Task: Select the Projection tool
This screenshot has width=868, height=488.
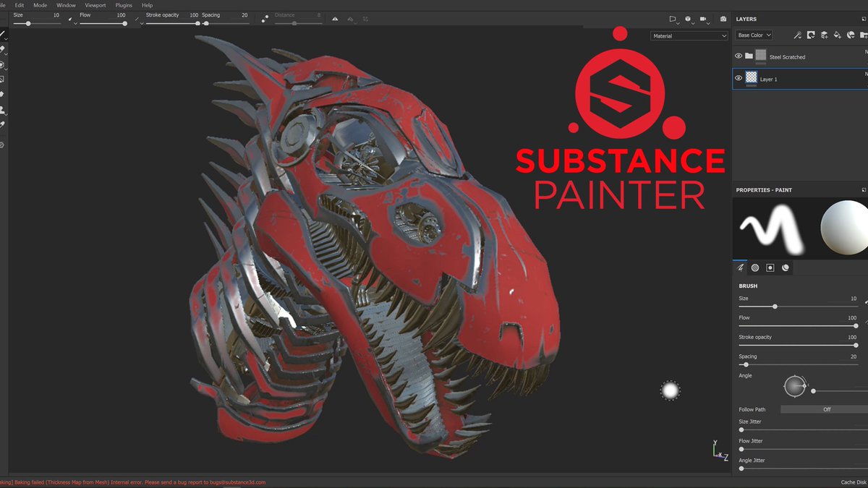Action: pos(2,64)
